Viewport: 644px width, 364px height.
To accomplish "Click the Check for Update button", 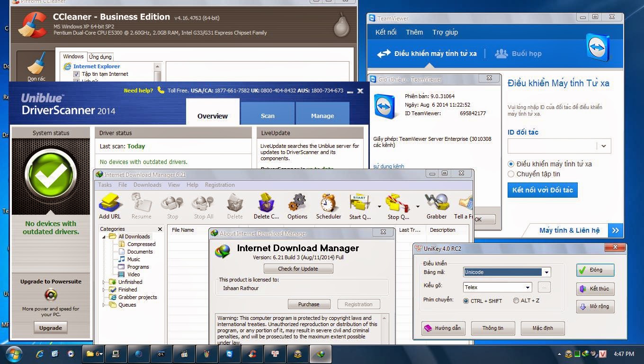I will click(298, 269).
